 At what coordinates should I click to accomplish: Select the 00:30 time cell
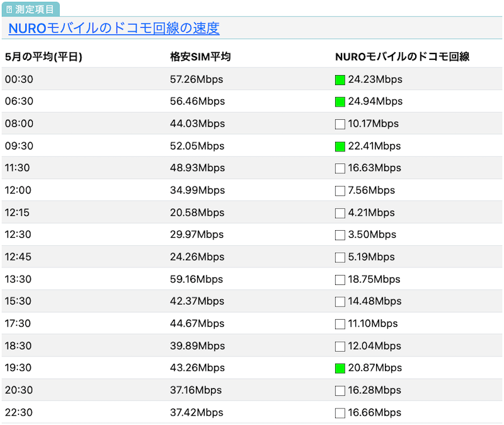[x=19, y=79]
